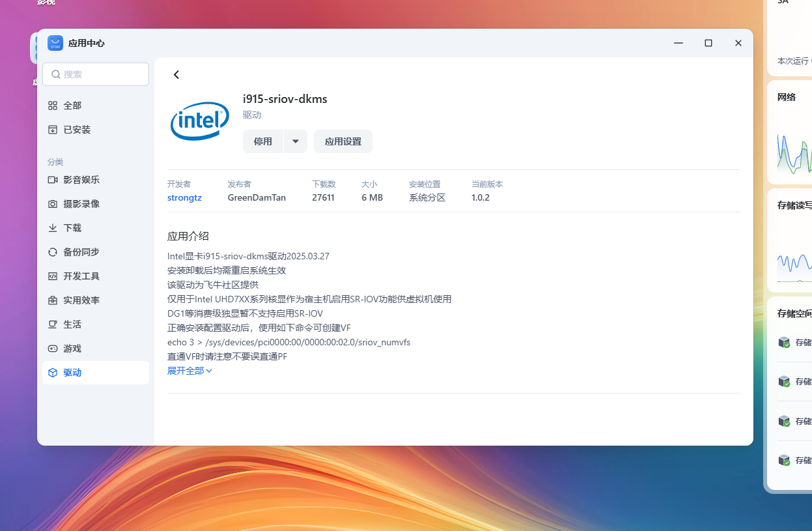This screenshot has height=531, width=812.
Task: Open the 全部 category
Action: point(96,106)
